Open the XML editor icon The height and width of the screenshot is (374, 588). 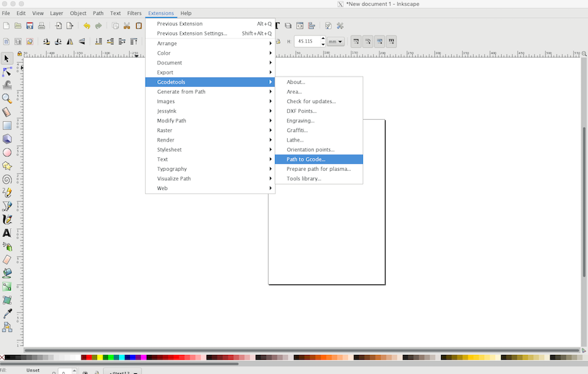[299, 26]
